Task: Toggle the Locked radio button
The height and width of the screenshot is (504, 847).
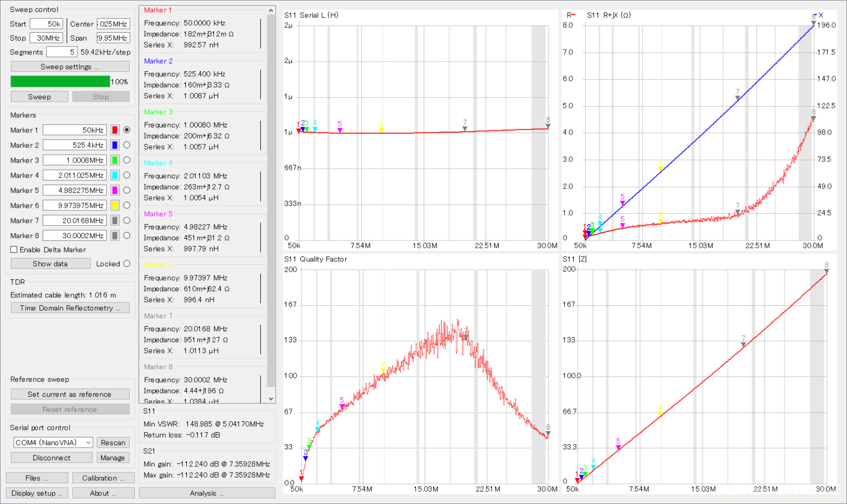Action: pyautogui.click(x=126, y=264)
